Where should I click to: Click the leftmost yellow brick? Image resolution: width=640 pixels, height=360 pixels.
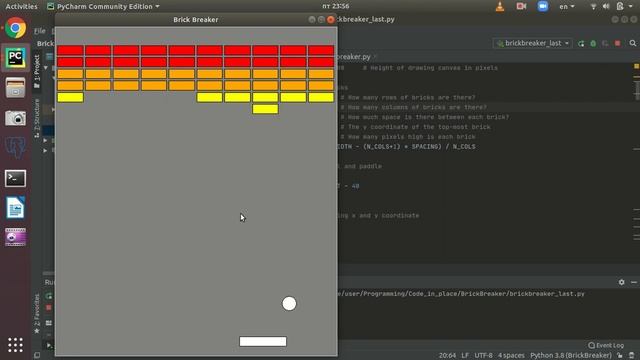[70, 97]
